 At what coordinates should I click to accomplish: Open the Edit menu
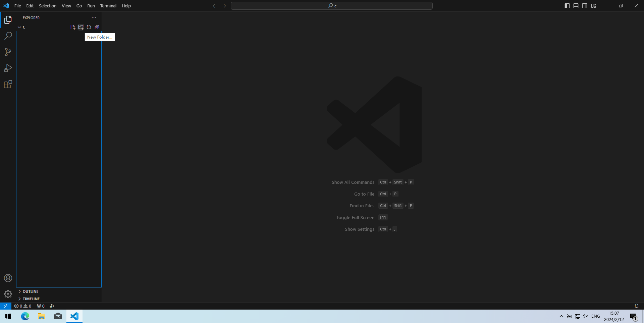click(x=30, y=6)
